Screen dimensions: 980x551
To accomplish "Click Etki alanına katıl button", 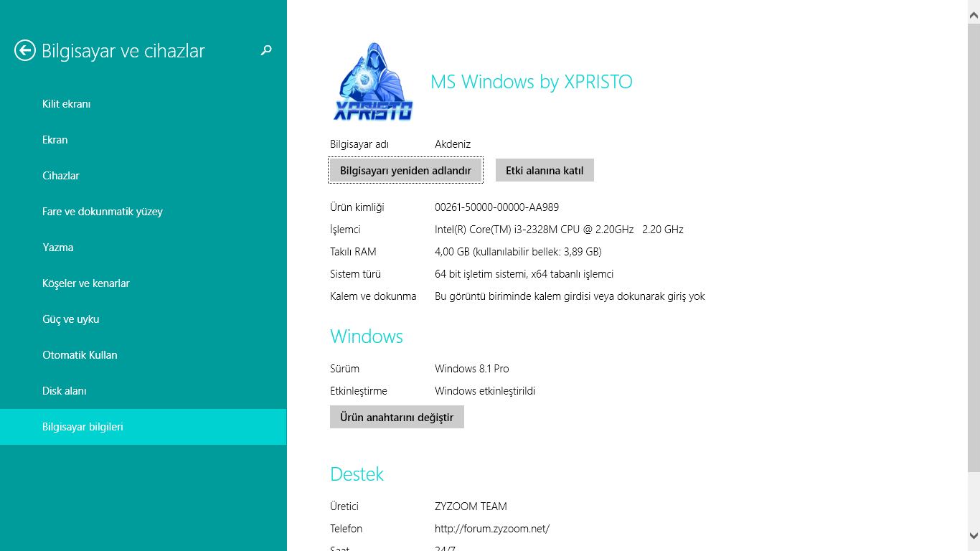I will pos(545,170).
